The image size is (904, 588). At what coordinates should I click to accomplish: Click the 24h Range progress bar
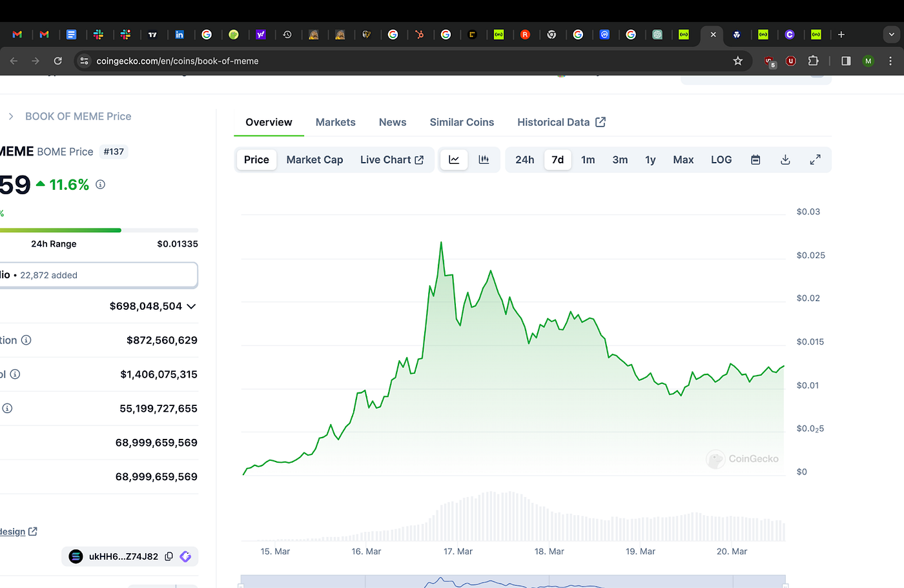[x=97, y=230]
